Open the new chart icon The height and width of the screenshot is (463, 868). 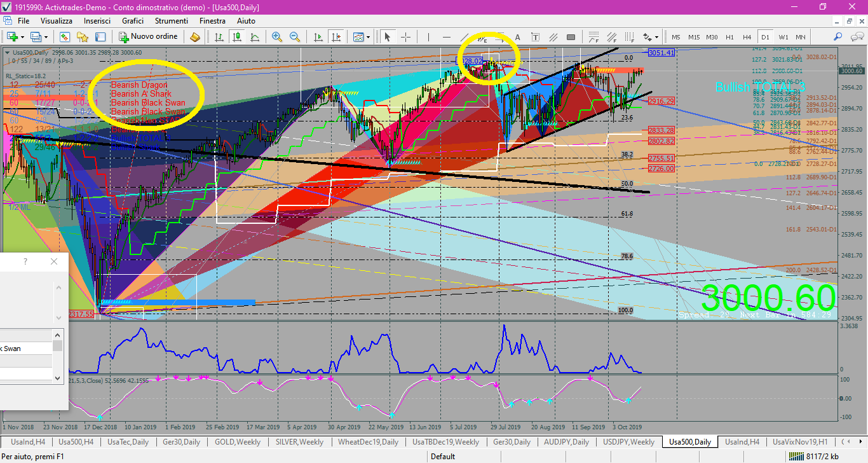pos(13,37)
